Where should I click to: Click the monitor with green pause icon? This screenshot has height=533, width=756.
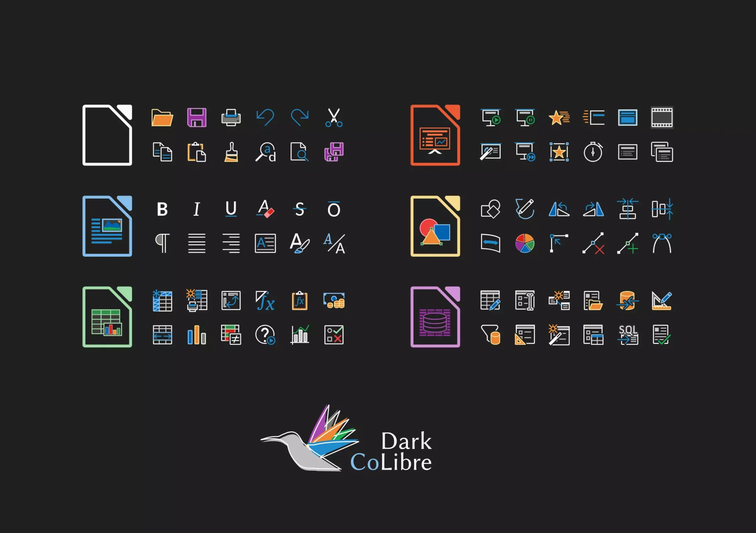[x=525, y=118]
